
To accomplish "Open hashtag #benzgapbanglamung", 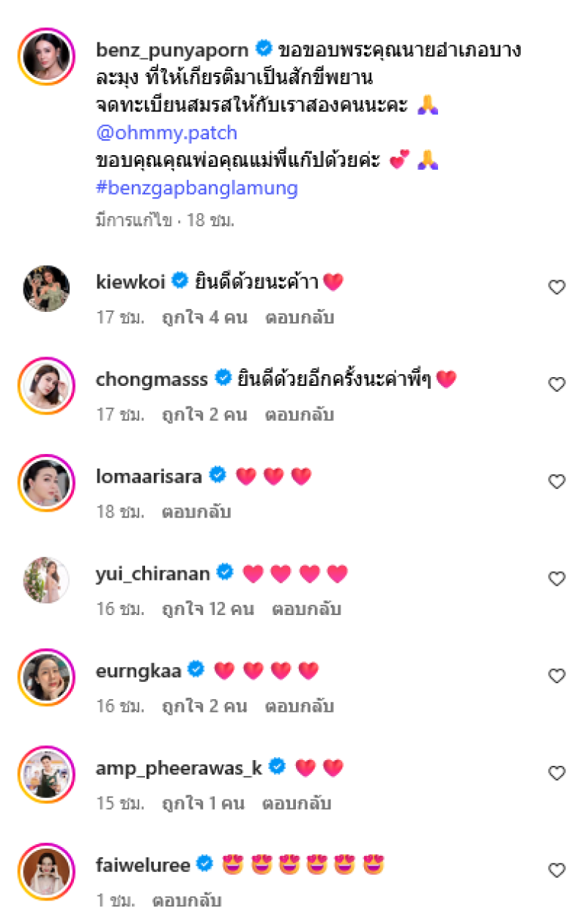I will [x=197, y=188].
